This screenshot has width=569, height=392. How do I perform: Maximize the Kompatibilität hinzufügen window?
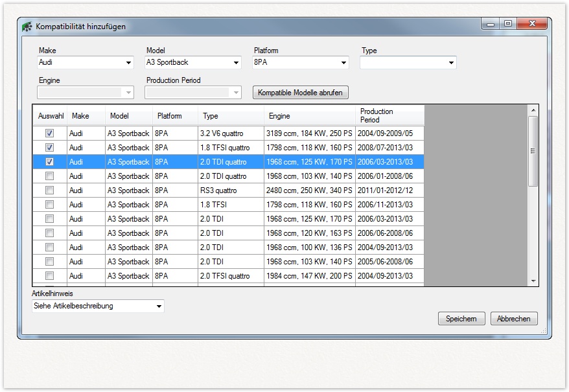pos(508,25)
